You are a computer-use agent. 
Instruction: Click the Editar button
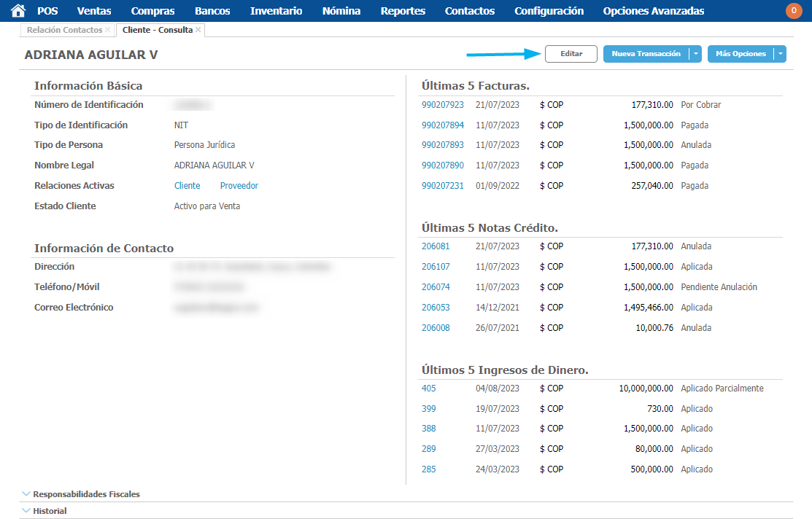pos(571,54)
